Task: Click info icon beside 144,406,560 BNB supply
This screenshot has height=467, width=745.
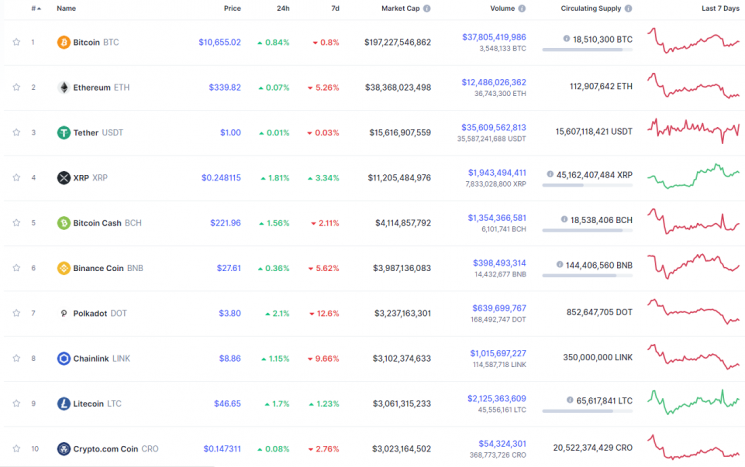Action: click(559, 264)
